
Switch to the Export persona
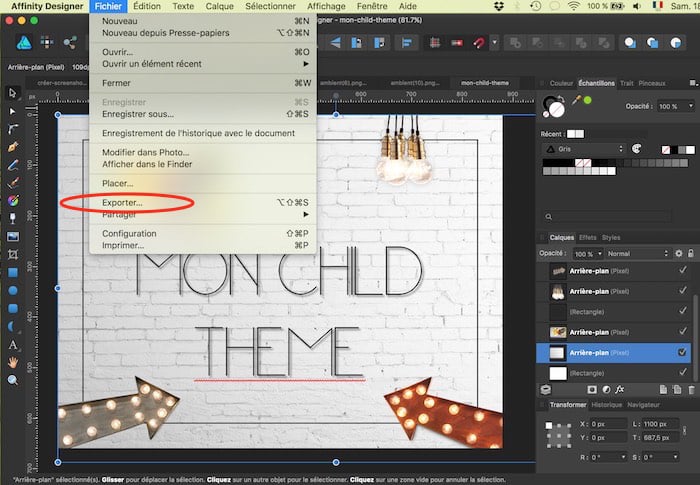click(70, 42)
